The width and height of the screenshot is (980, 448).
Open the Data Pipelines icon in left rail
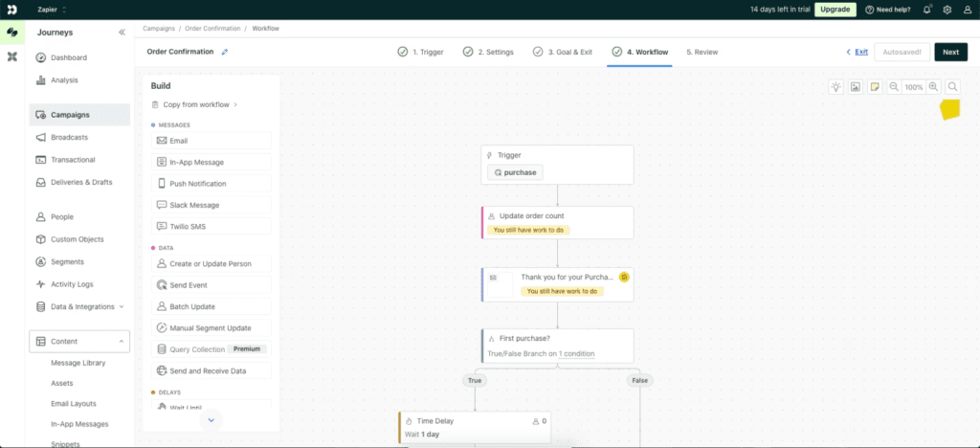point(11,56)
